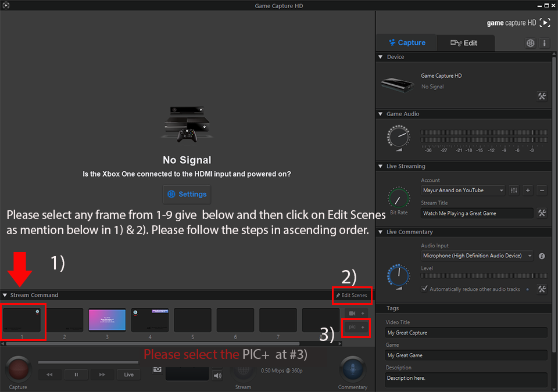Mute the speaker volume icon
Image resolution: width=558 pixels, height=392 pixels.
pos(217,375)
